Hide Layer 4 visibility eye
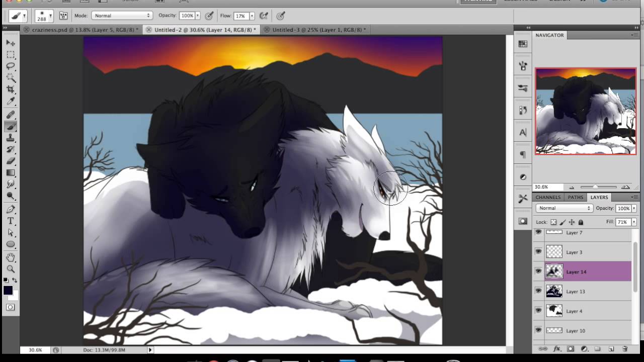 pos(538,311)
